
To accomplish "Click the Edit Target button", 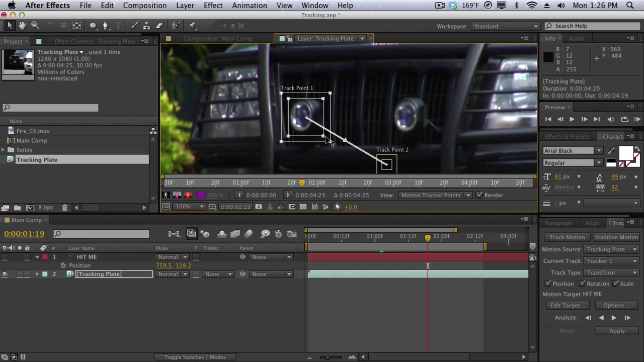I will click(x=567, y=306).
